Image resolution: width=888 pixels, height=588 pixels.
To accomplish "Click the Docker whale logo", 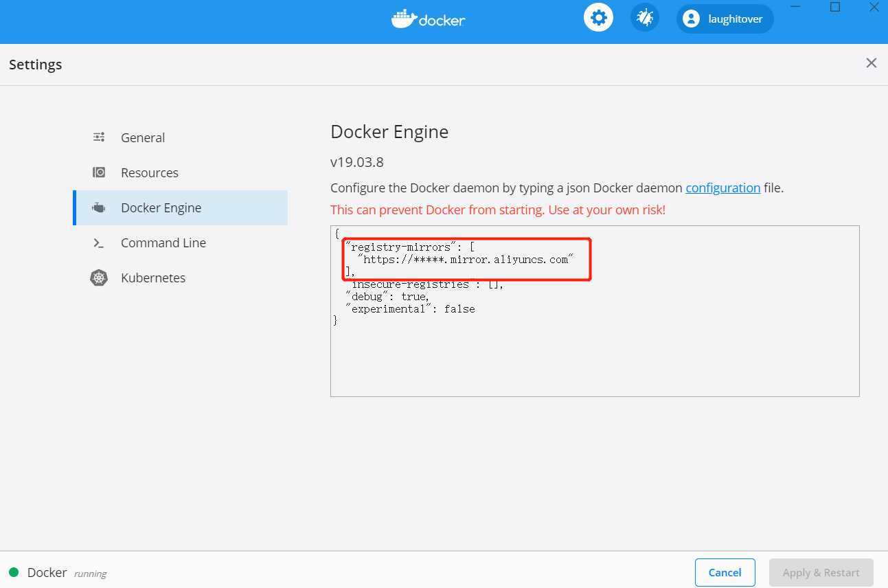I will [428, 19].
